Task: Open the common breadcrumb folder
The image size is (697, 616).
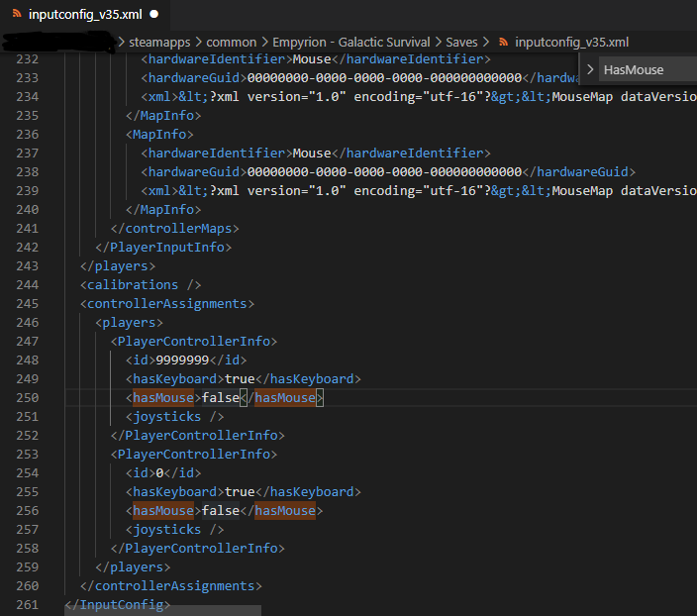Action: 231,43
